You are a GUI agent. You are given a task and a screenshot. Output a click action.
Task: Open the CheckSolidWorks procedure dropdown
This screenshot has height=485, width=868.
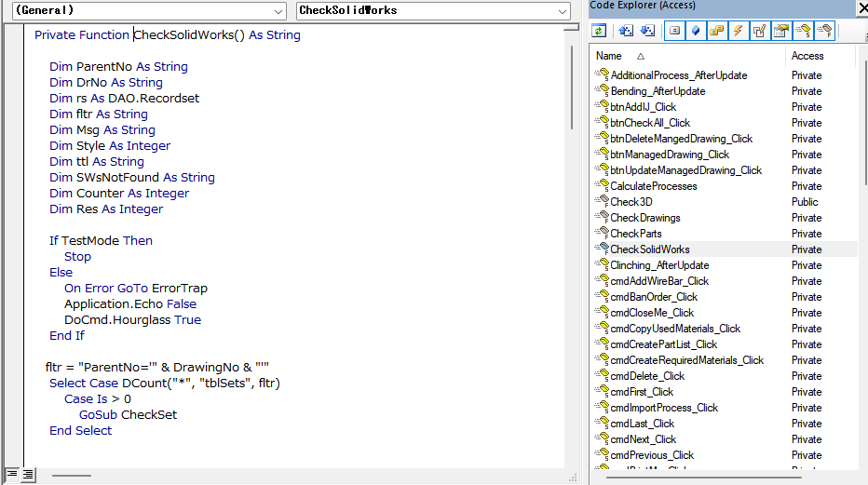(x=563, y=11)
